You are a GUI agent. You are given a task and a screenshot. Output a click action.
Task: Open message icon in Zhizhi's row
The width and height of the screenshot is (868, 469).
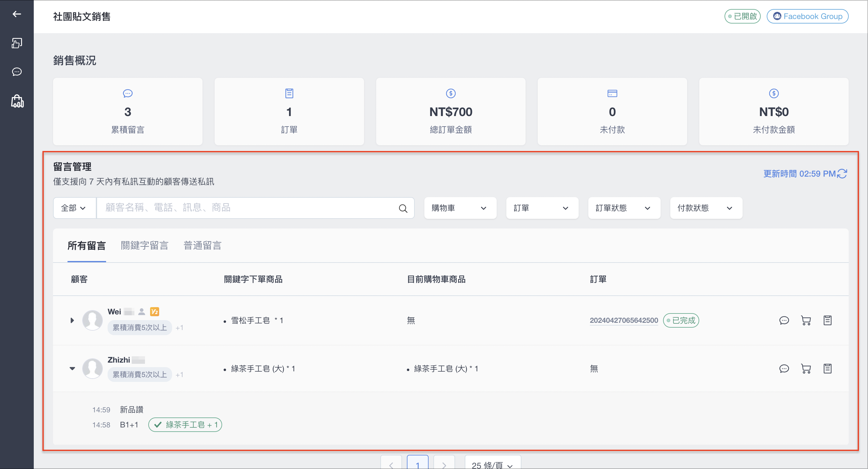(x=784, y=369)
